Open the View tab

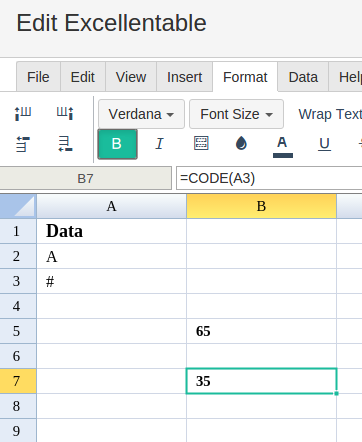[131, 77]
